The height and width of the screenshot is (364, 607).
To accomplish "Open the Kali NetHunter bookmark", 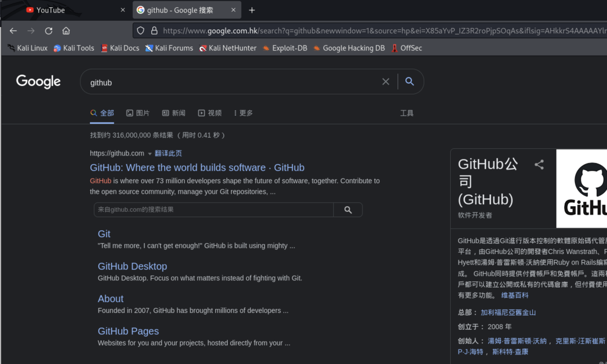I will [228, 48].
